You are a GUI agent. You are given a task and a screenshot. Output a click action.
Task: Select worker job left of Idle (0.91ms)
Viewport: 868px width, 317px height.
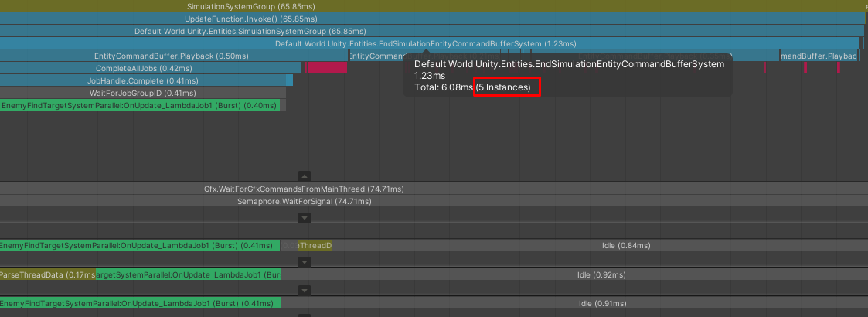pyautogui.click(x=141, y=303)
